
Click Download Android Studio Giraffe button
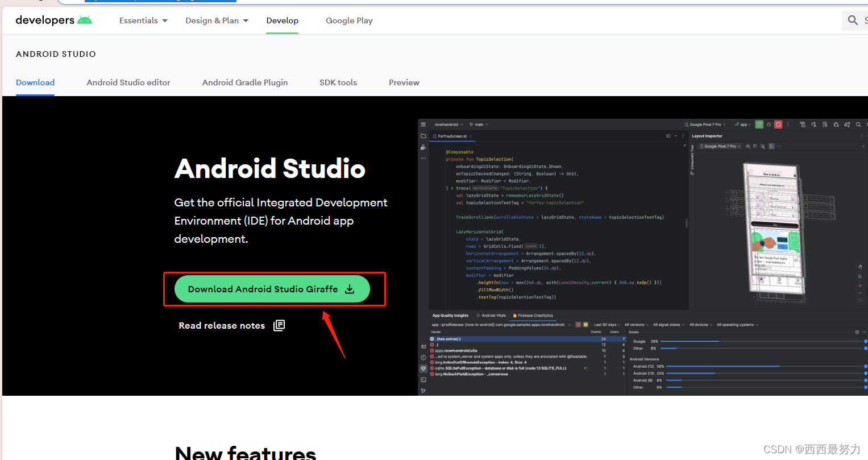[x=272, y=289]
